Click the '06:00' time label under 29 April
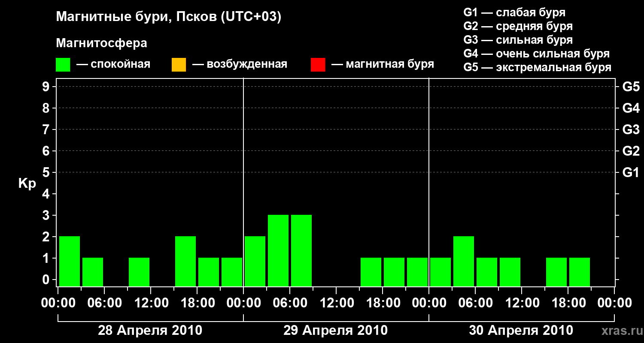Viewport: 644px width, 343px height. tap(290, 303)
